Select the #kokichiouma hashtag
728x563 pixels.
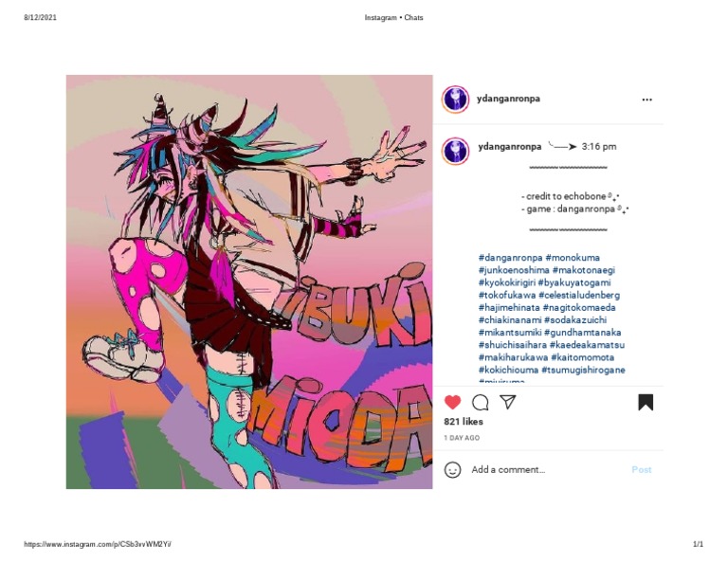[x=508, y=370]
